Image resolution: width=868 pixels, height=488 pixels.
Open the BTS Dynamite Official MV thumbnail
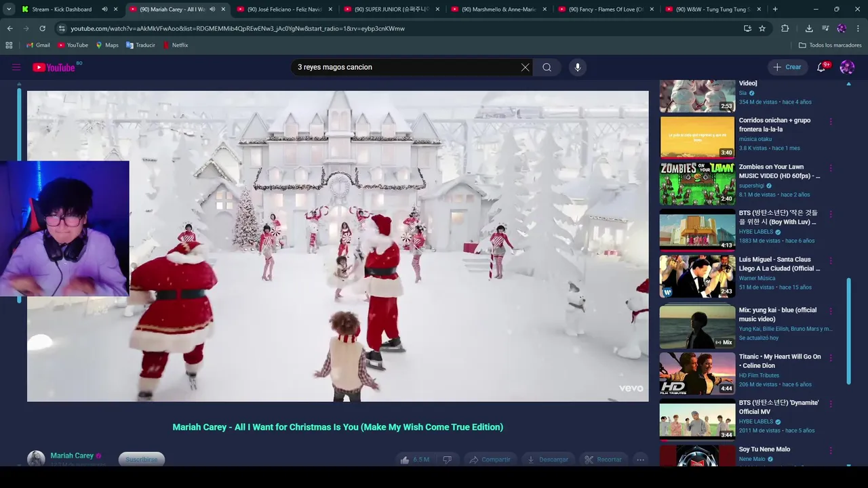(x=697, y=420)
